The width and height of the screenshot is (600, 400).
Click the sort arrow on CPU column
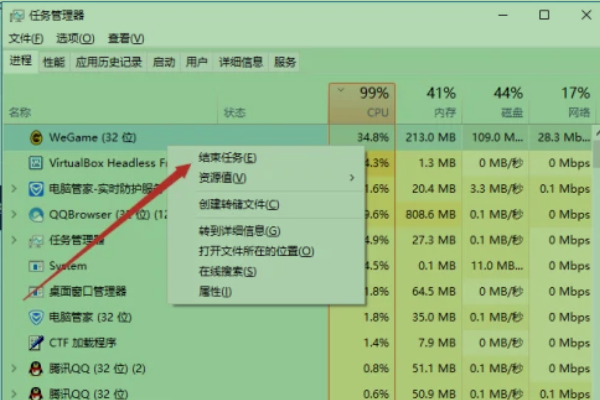point(341,91)
